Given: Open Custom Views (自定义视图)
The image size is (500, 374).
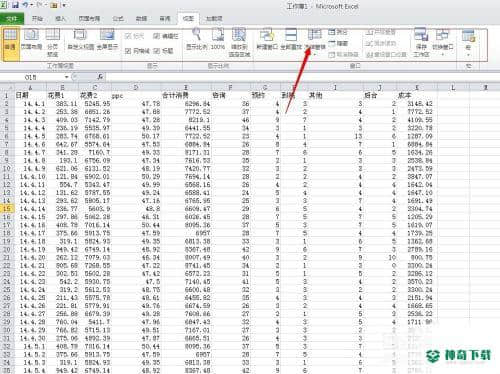Looking at the screenshot, I should pos(80,39).
